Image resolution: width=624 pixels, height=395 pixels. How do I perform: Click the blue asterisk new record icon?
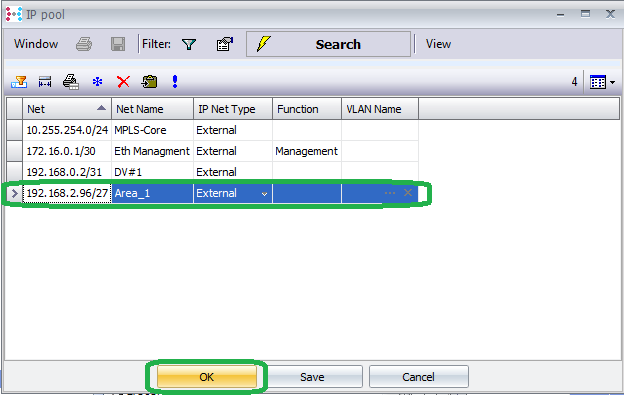(98, 82)
